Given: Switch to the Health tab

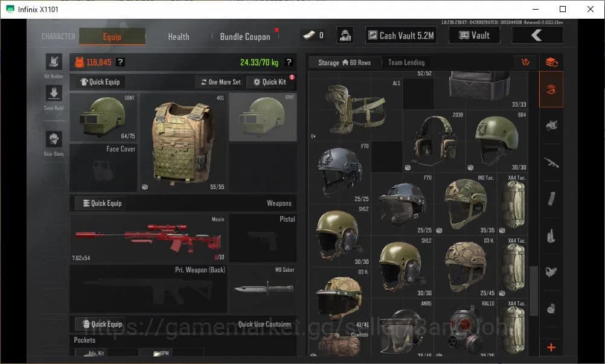Looking at the screenshot, I should [x=178, y=37].
